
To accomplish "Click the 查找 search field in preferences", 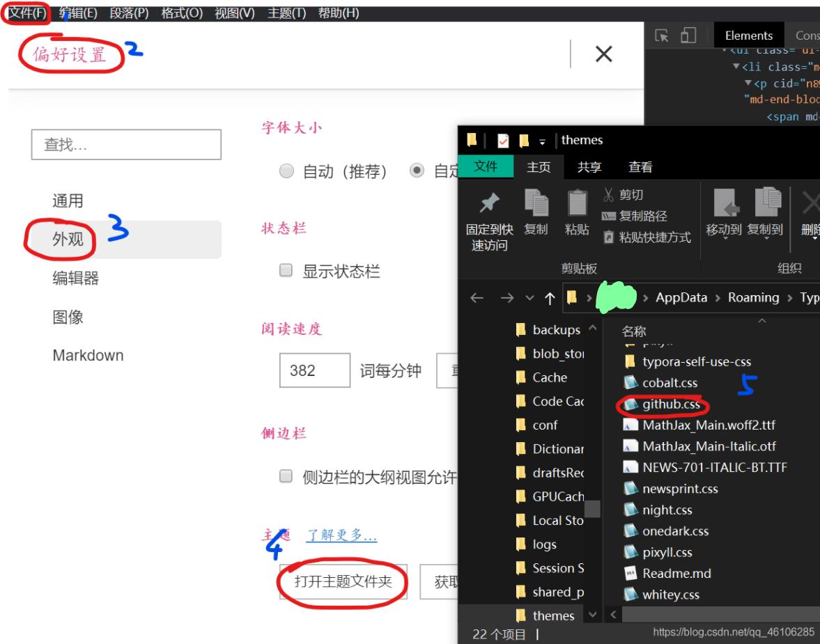I will click(126, 144).
